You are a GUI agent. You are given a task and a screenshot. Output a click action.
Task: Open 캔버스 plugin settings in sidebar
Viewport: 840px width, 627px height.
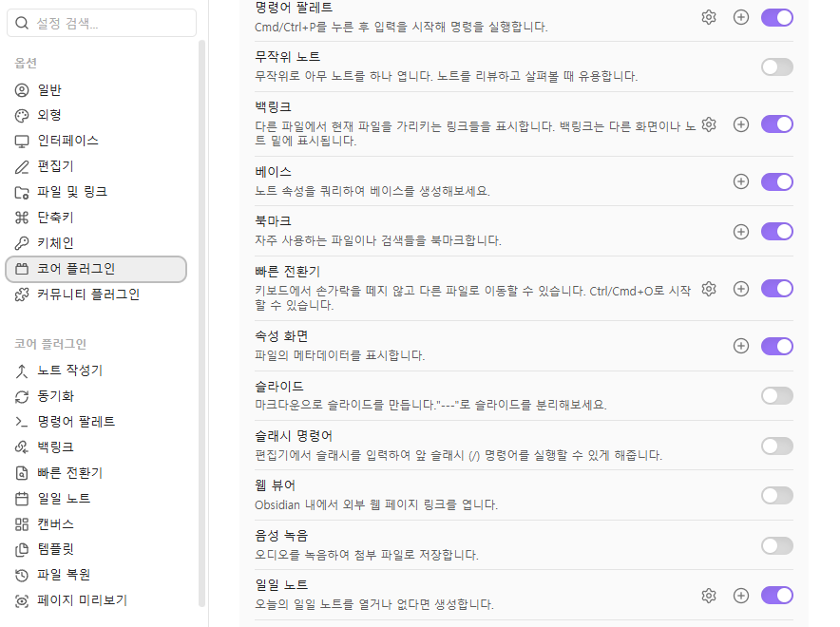(96, 524)
